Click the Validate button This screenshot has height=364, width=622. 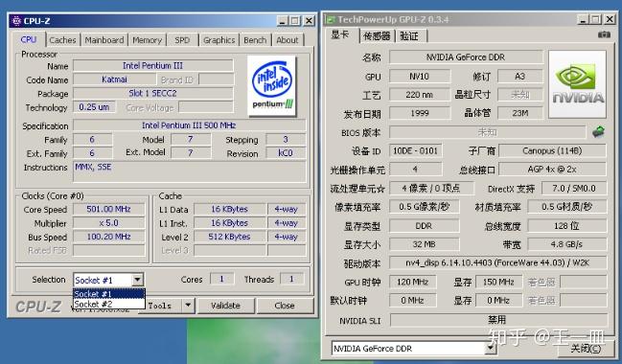point(225,306)
